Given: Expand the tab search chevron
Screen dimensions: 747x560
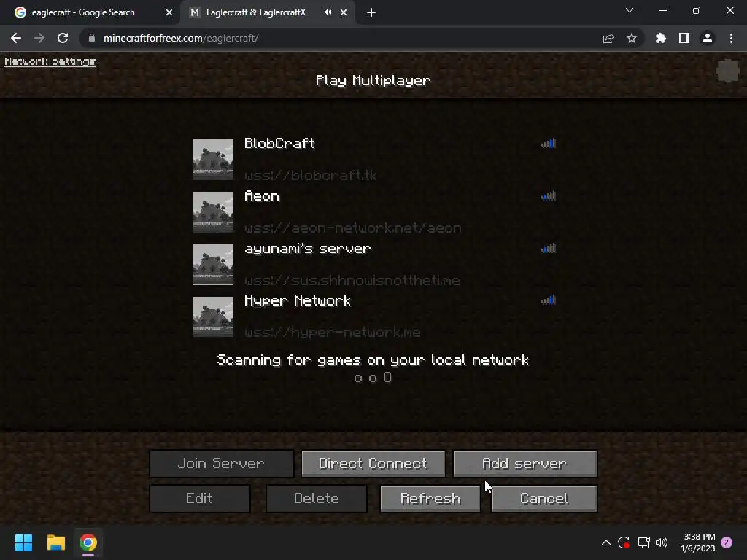Looking at the screenshot, I should 630,10.
